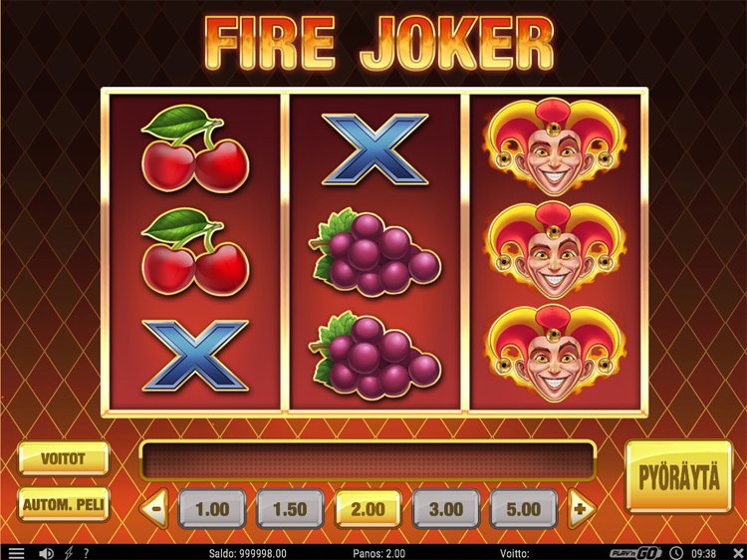Click the top Fire Joker symbol
747x560 pixels.
click(x=554, y=146)
